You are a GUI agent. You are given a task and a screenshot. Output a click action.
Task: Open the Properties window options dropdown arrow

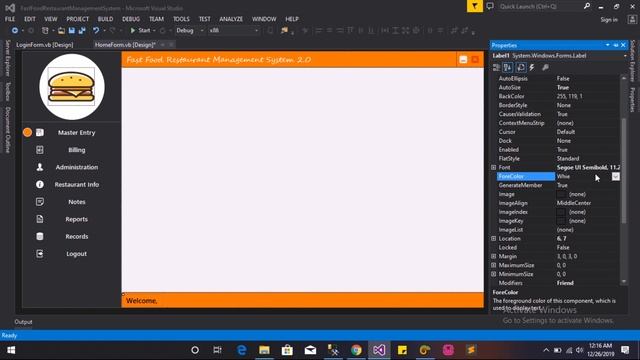tap(607, 45)
